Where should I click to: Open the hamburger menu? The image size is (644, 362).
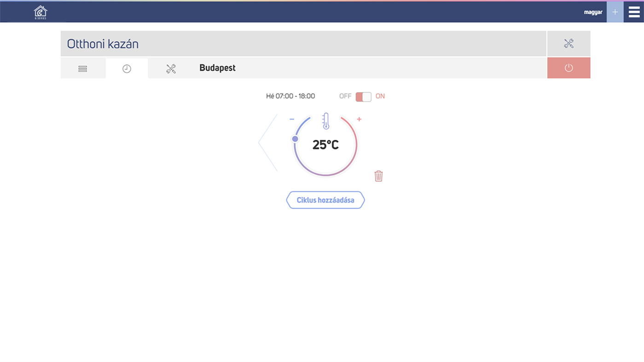[x=634, y=11]
